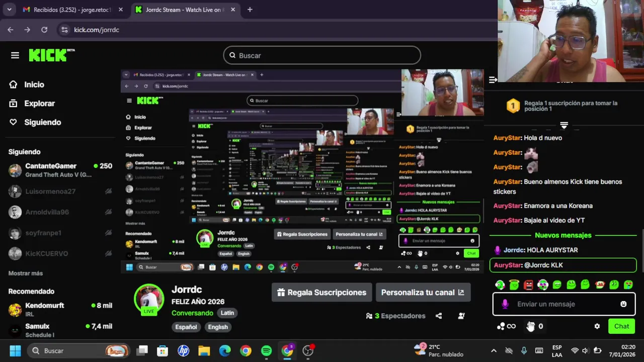Open emoji picker smiley in chat input
Image resolution: width=644 pixels, height=362 pixels.
(x=623, y=304)
